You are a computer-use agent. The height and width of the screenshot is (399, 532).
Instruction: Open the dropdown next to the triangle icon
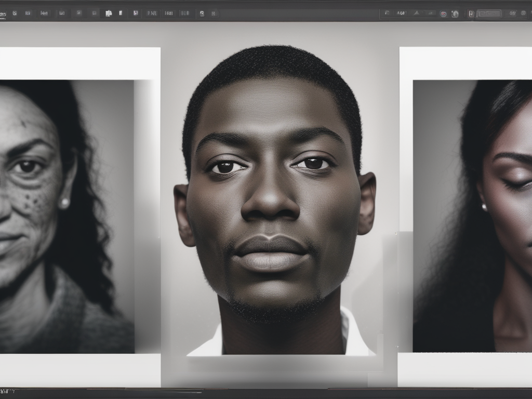(430, 12)
